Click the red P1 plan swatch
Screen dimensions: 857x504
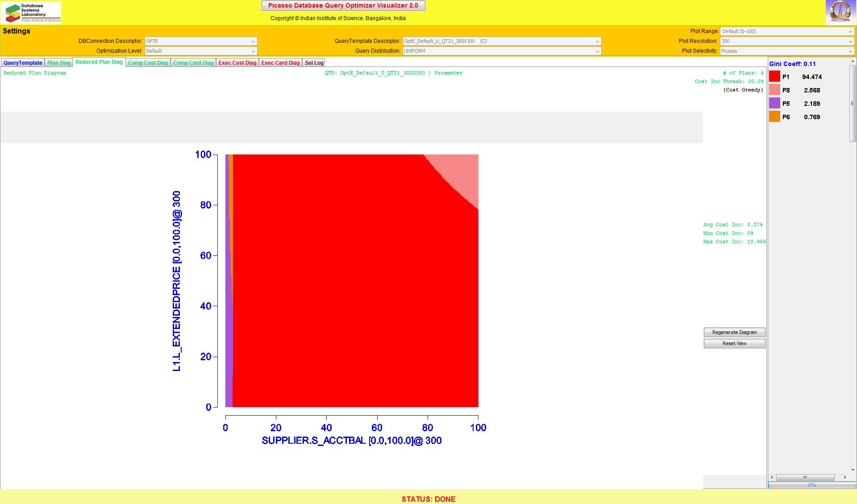coord(774,77)
